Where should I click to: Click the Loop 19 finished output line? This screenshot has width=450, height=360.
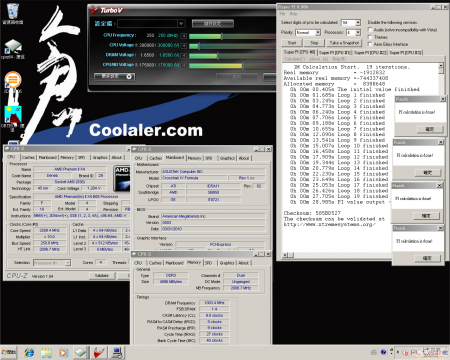click(339, 196)
